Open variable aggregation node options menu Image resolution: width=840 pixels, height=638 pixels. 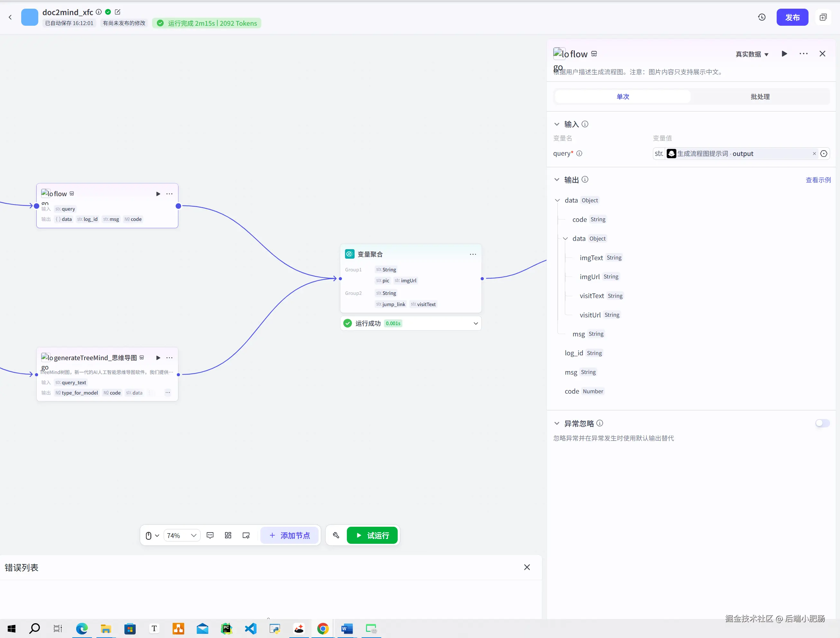tap(473, 254)
